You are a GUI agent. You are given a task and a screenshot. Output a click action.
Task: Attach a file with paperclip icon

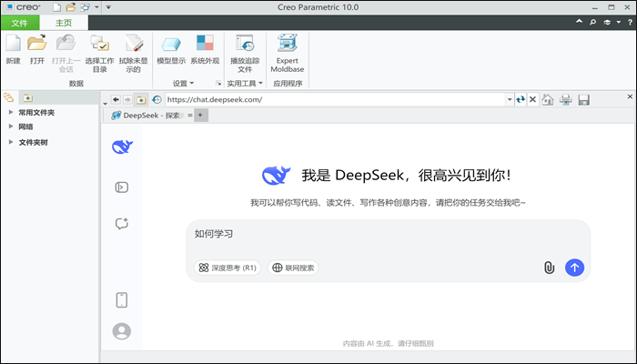coord(549,268)
